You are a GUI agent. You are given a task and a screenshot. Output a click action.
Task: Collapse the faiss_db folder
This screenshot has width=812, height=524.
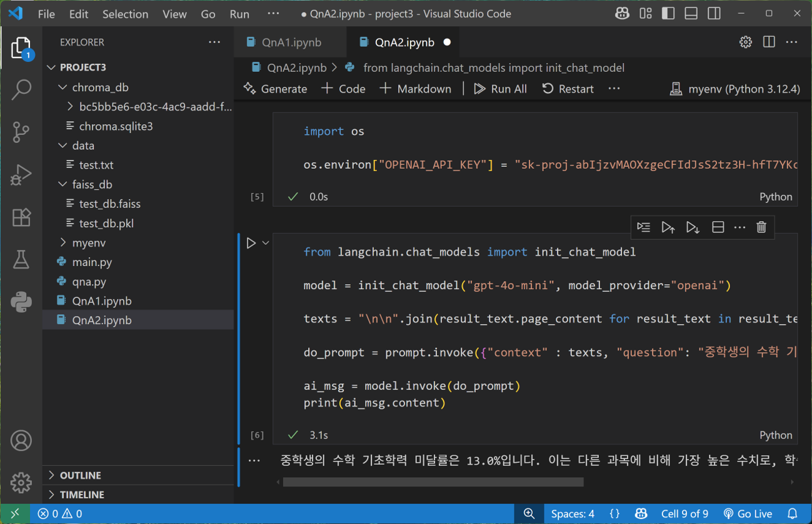pyautogui.click(x=138, y=184)
